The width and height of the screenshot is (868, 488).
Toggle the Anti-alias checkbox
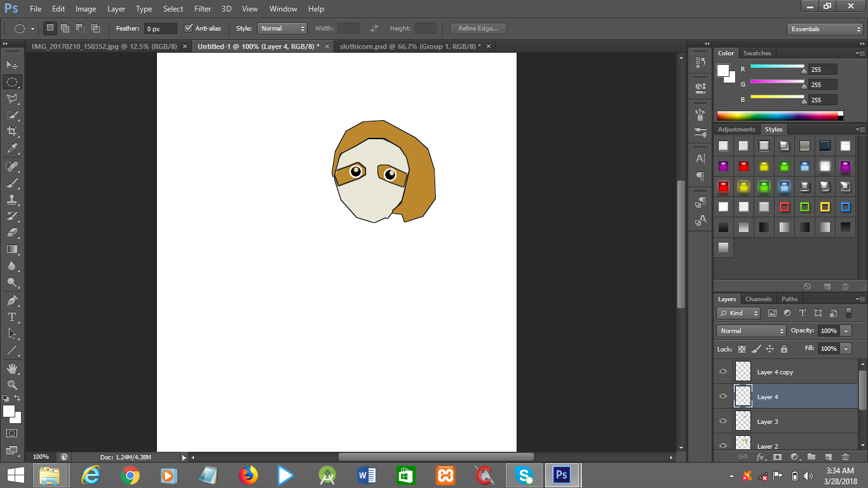click(x=189, y=28)
